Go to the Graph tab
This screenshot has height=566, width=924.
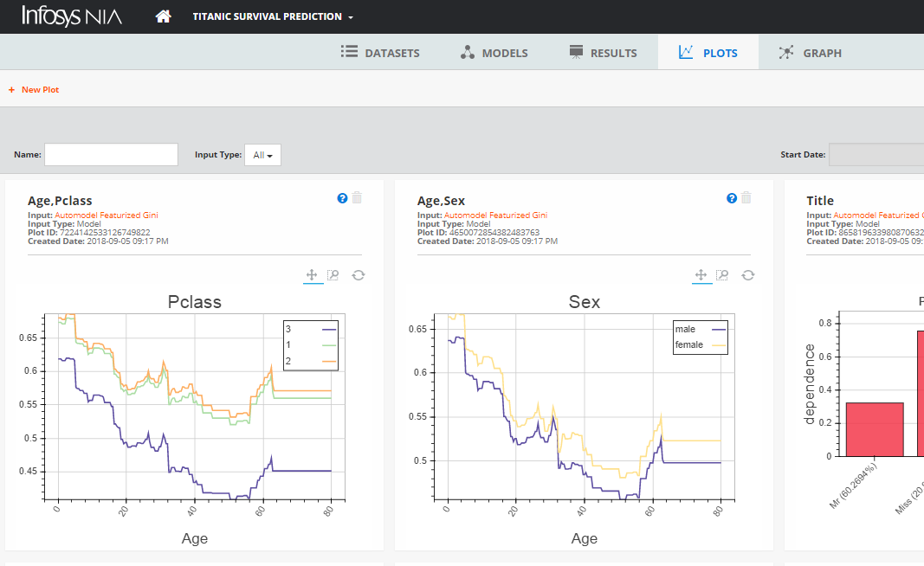coord(810,53)
